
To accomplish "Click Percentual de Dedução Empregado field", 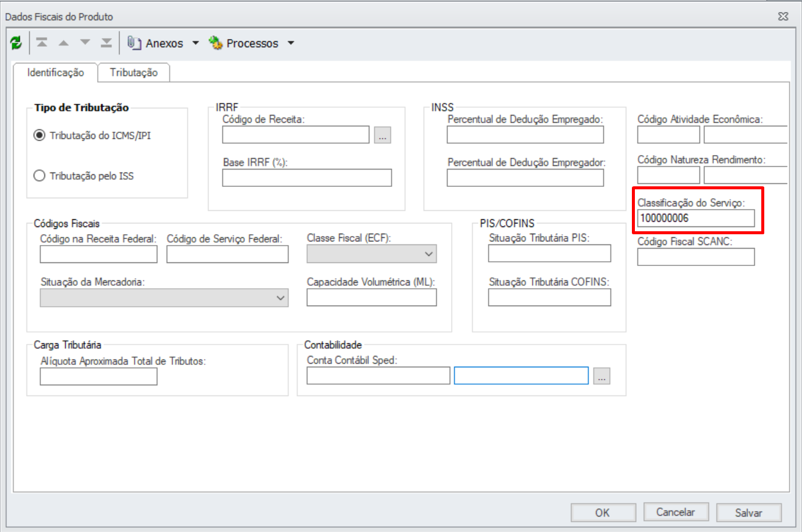I will [x=525, y=135].
